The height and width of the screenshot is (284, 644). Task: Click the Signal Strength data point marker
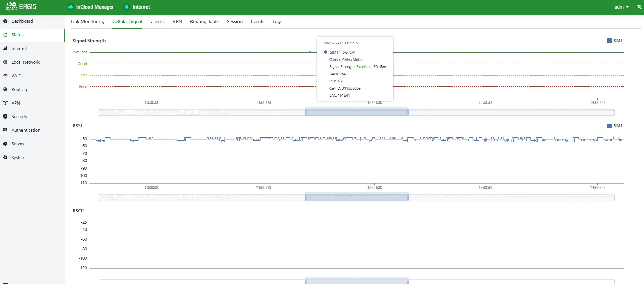click(x=310, y=52)
